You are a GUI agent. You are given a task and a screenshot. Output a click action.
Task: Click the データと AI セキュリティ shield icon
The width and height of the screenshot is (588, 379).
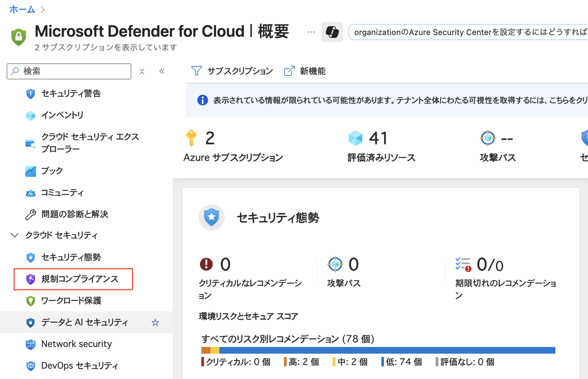(x=31, y=322)
